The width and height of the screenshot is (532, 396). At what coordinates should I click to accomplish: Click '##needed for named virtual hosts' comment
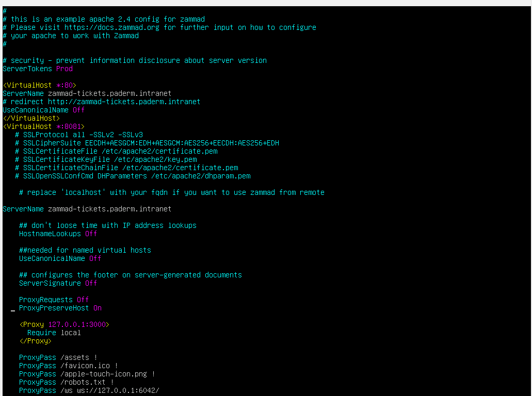point(85,250)
